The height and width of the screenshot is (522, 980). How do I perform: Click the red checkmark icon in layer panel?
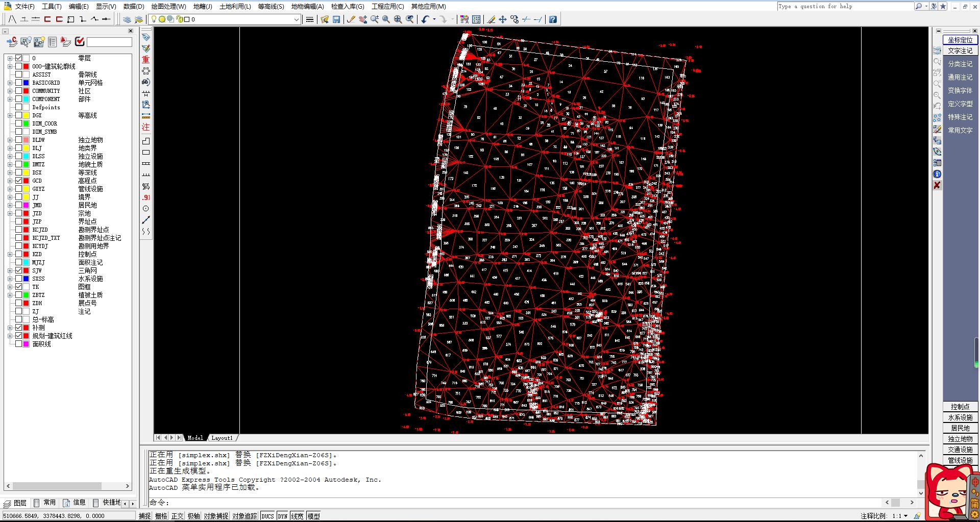point(80,42)
